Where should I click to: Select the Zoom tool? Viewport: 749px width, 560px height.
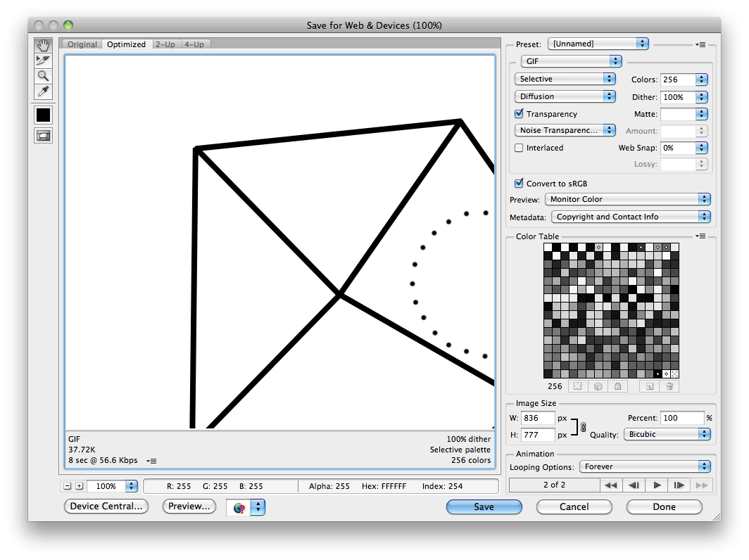point(43,76)
